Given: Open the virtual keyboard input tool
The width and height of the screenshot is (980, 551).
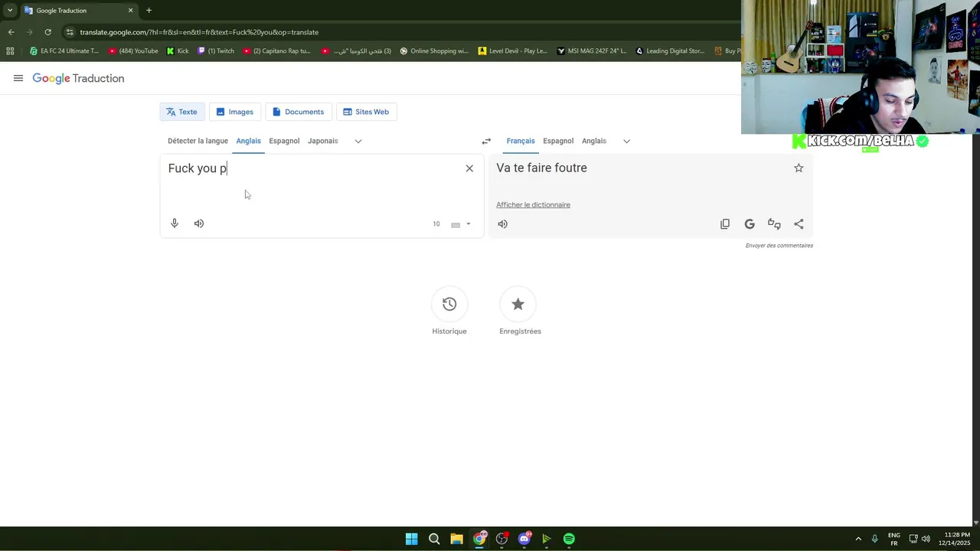Looking at the screenshot, I should (456, 224).
